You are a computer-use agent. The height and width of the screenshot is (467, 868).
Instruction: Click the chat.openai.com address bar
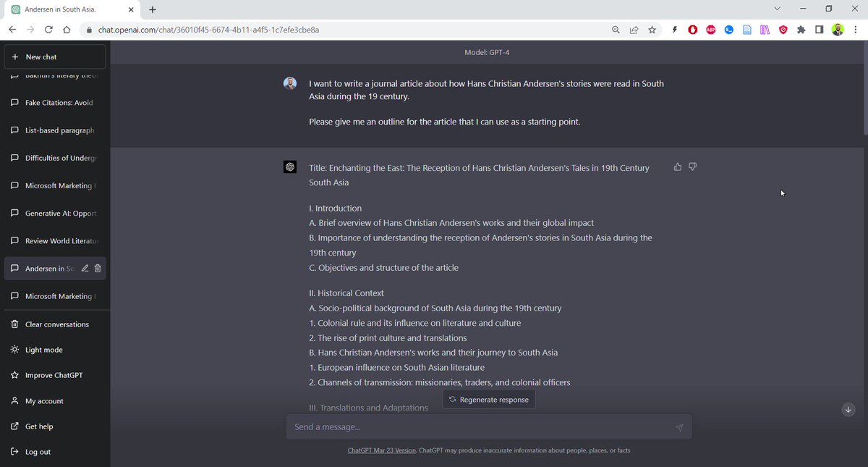[x=209, y=30]
